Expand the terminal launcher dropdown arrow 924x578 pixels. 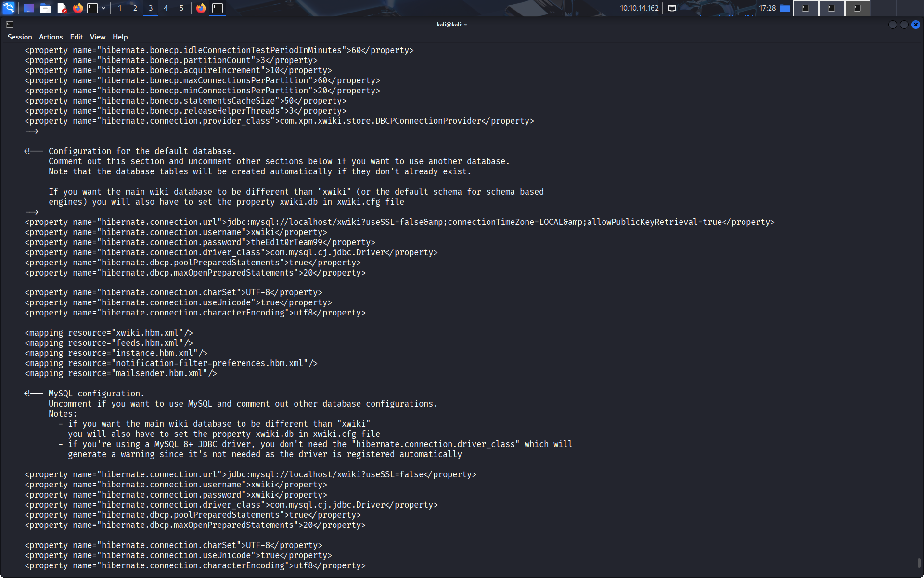point(103,8)
